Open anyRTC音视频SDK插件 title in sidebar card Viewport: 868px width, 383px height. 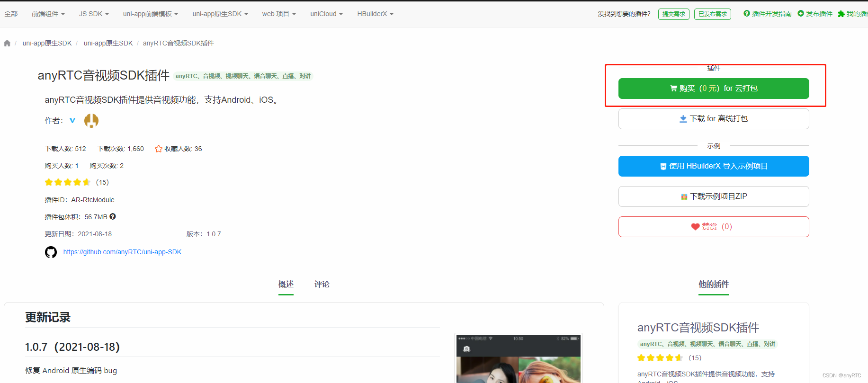click(698, 328)
